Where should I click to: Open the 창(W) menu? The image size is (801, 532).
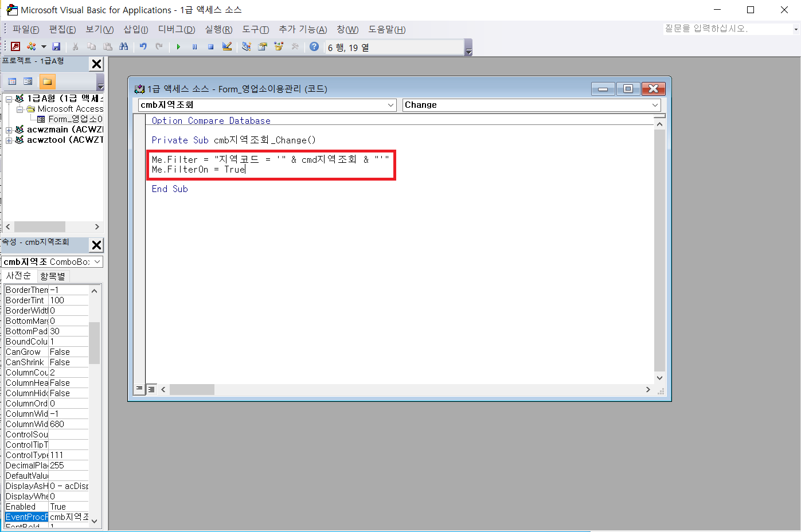coord(347,29)
